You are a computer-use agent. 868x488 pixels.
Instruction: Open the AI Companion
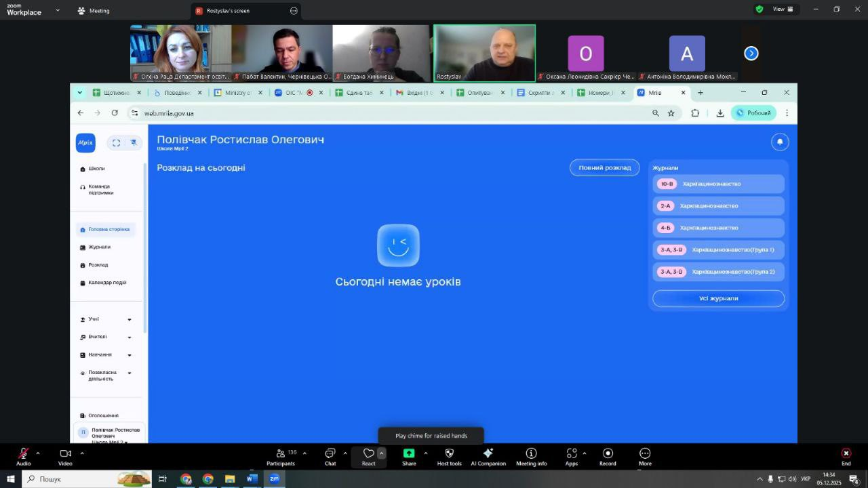488,457
